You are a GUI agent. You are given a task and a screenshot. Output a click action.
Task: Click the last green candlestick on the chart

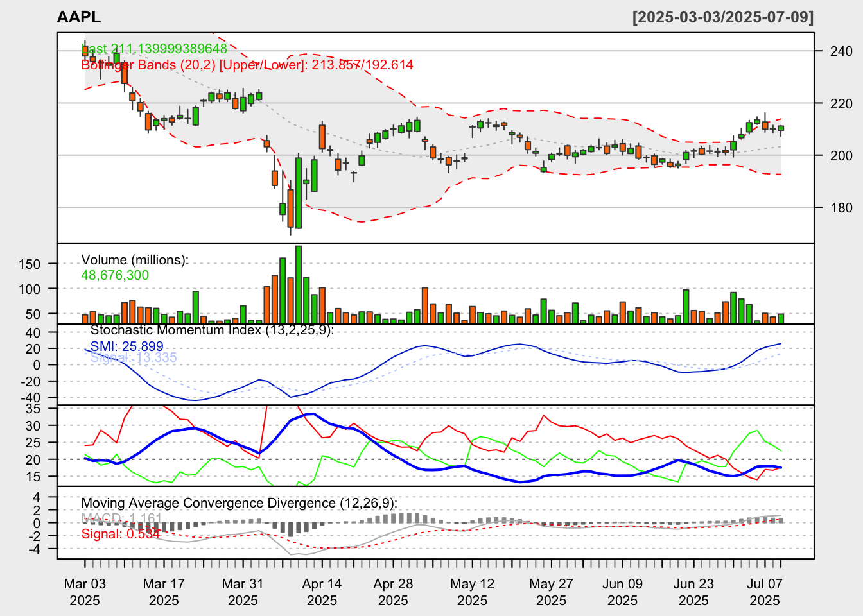pyautogui.click(x=781, y=128)
